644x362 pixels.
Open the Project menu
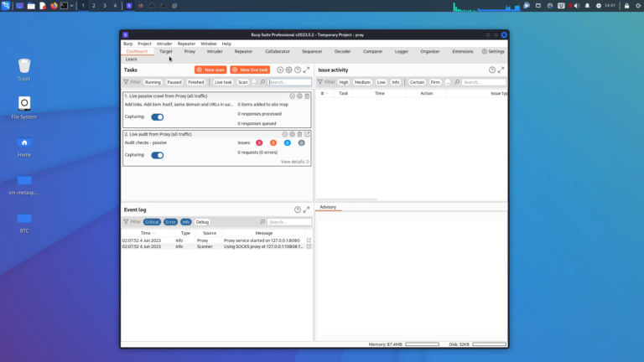(x=144, y=44)
